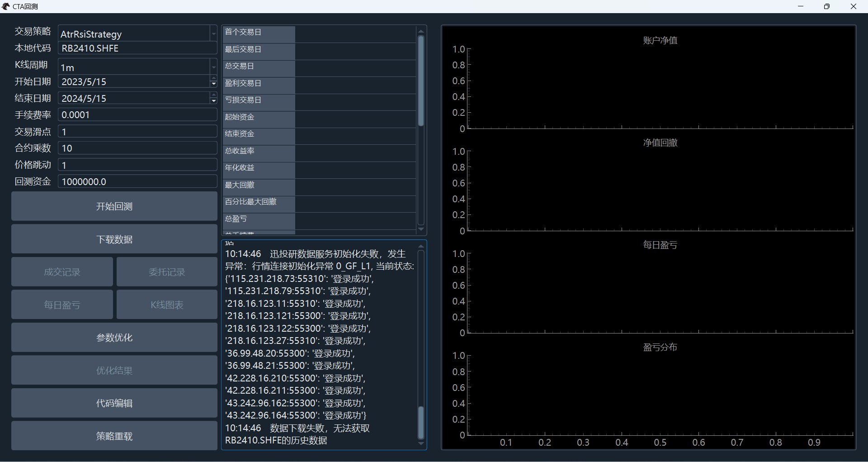Viewport: 868px width, 462px height.
Task: Open 代码编辑 code editor
Action: coord(114,403)
